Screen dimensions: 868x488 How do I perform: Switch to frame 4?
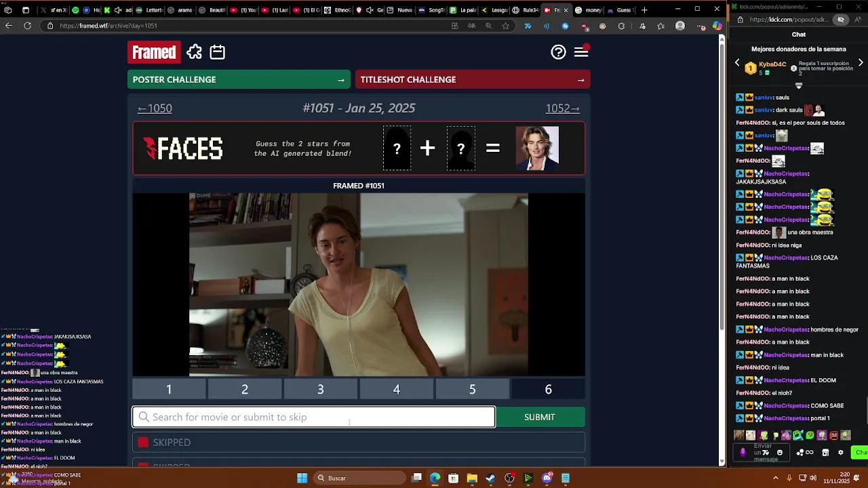click(x=397, y=389)
